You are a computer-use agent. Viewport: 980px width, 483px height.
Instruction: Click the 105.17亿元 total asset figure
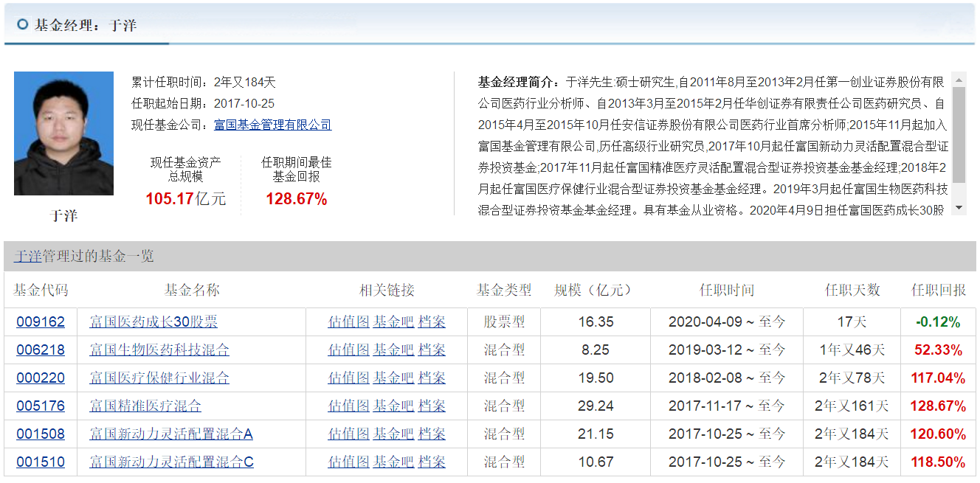[x=186, y=199]
